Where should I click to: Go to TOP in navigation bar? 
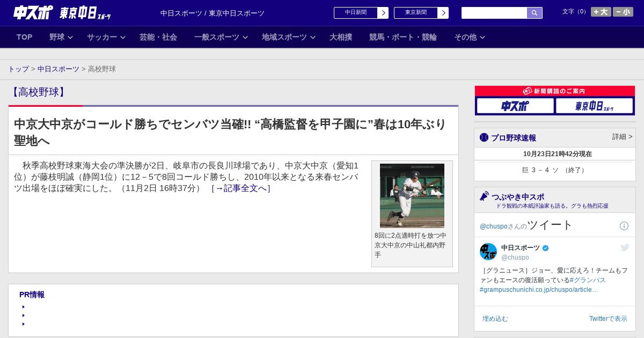[25, 37]
